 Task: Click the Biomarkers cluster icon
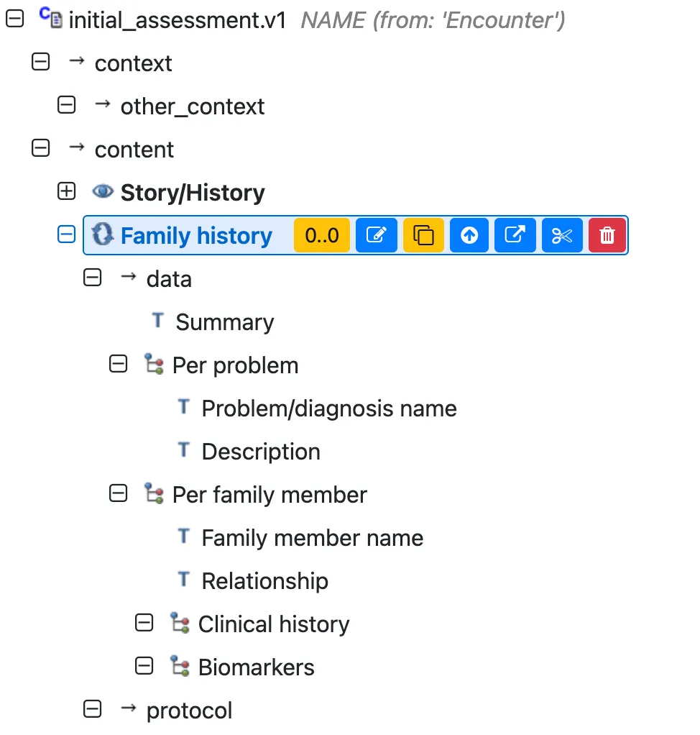pos(179,665)
